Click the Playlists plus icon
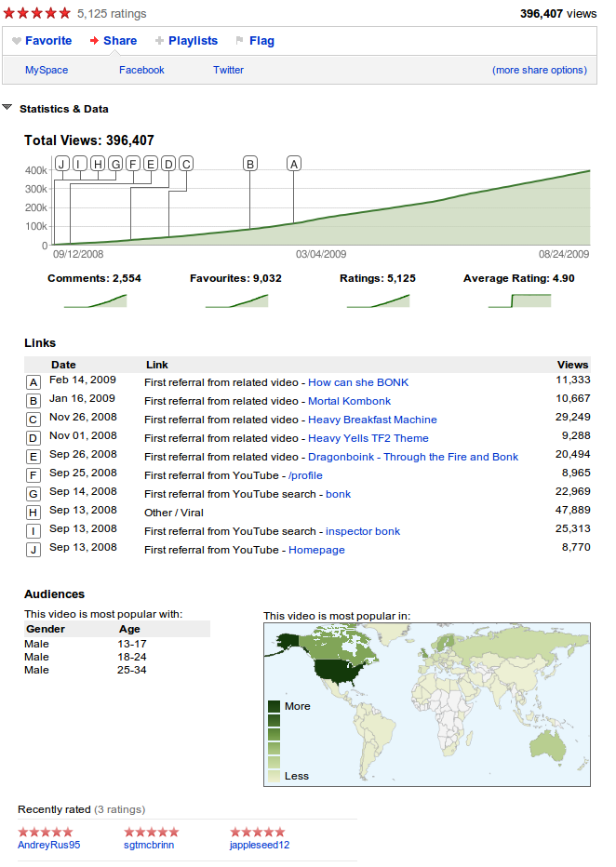The width and height of the screenshot is (616, 867). [159, 41]
